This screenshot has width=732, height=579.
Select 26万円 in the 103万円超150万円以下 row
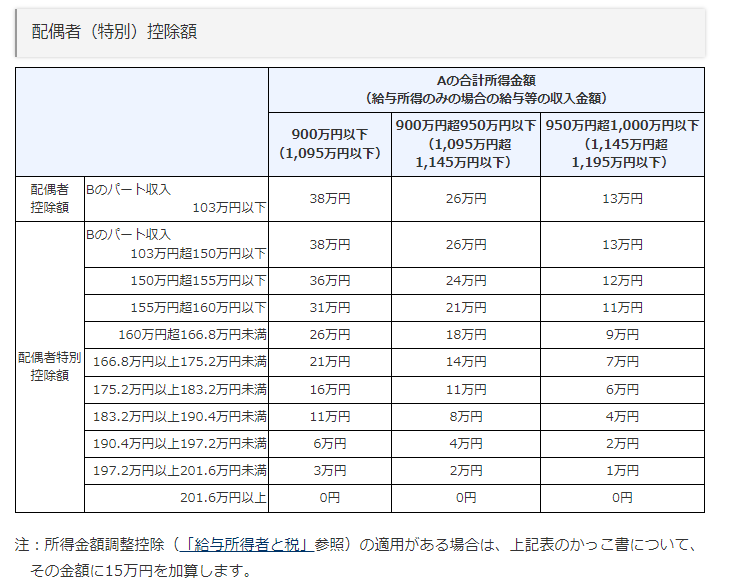coord(465,244)
